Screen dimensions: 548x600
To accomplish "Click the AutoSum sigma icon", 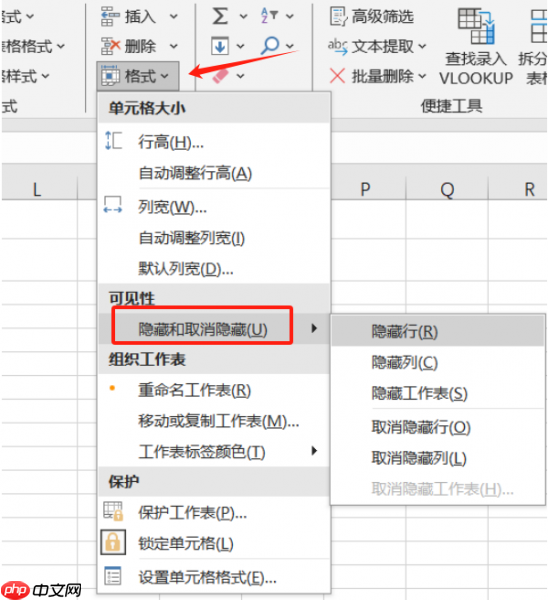I will pos(220,16).
